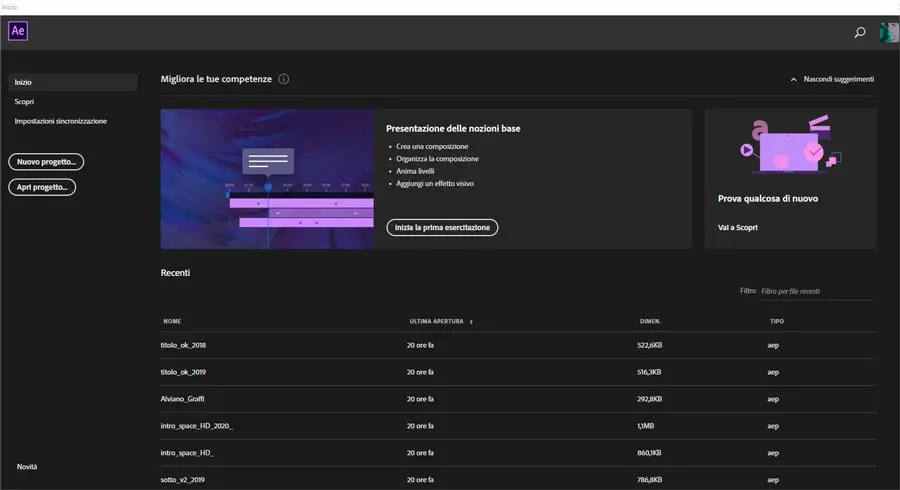900x490 pixels.
Task: Click the 1,1MB size value
Action: [x=645, y=426]
